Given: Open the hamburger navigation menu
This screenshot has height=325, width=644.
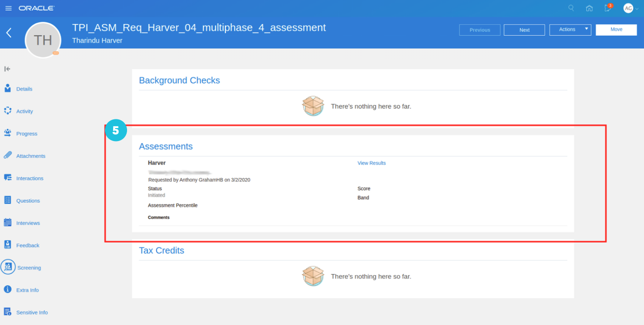Looking at the screenshot, I should [8, 8].
